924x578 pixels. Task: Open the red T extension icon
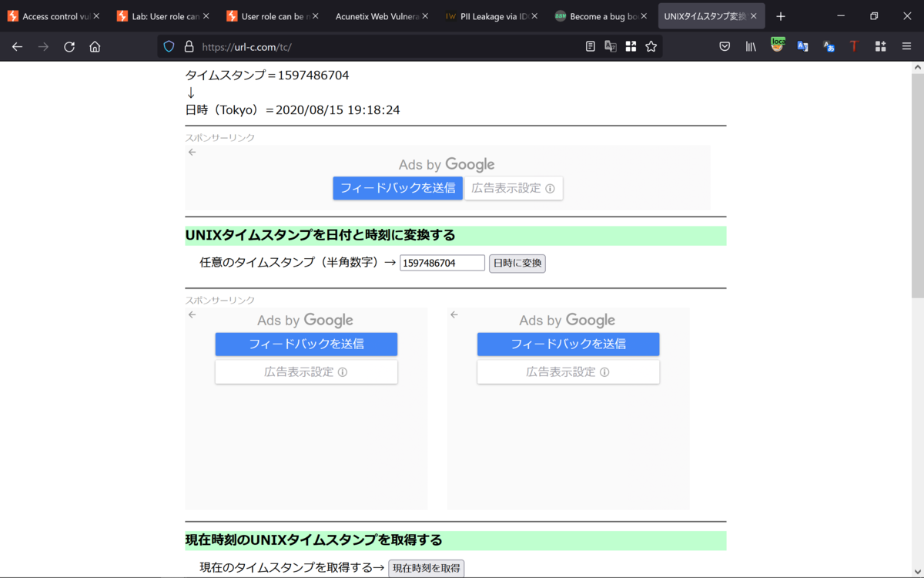[x=854, y=46]
